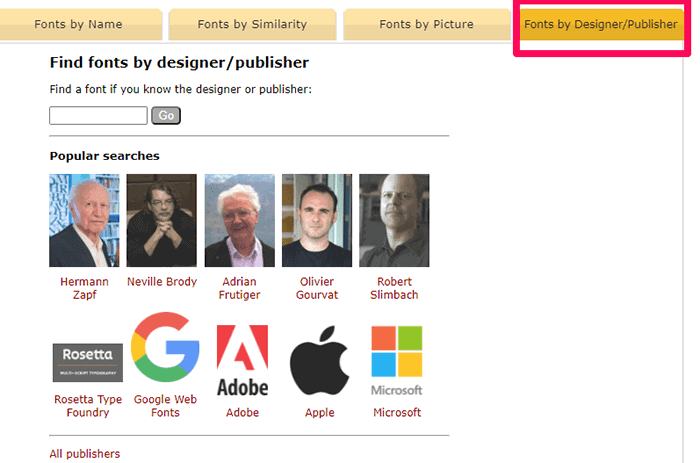Click the Go search button

tap(166, 116)
